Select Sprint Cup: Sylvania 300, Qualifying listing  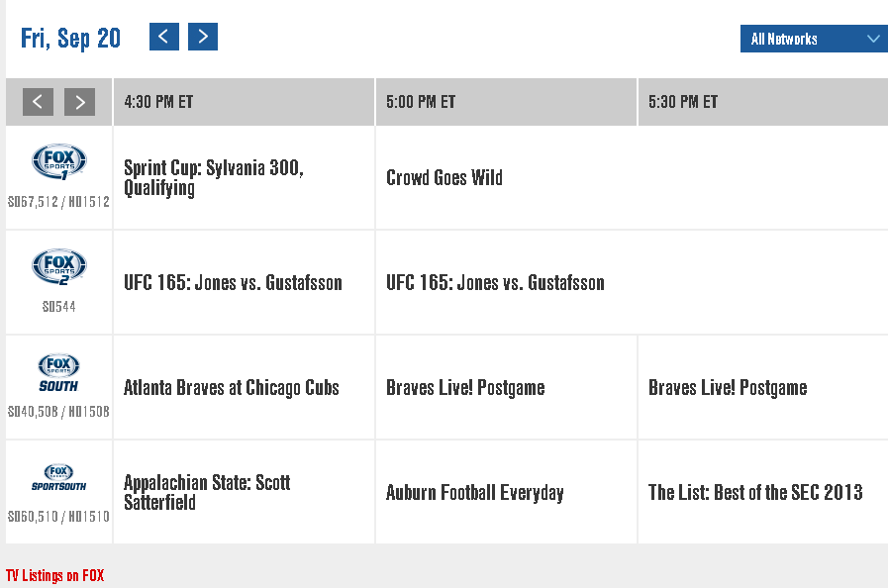point(213,178)
